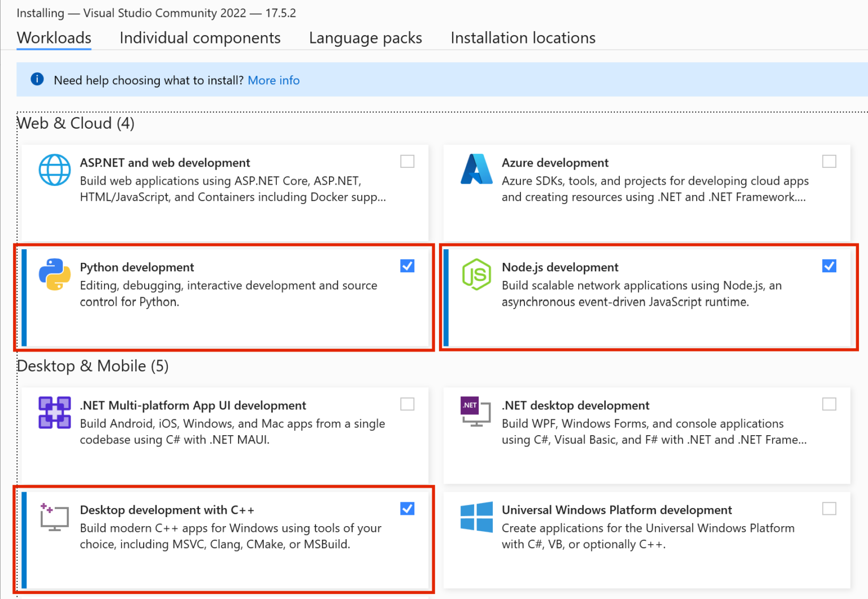Click the Universal Windows Platform logo icon

tap(476, 517)
